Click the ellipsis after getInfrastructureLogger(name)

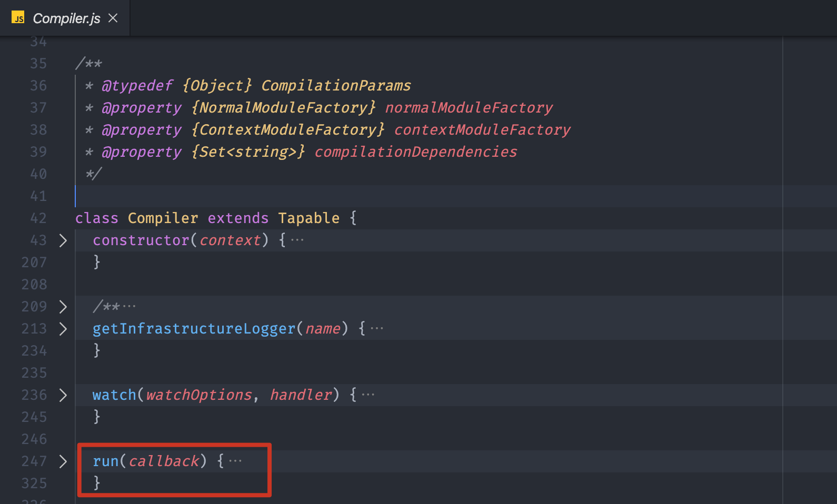point(377,329)
